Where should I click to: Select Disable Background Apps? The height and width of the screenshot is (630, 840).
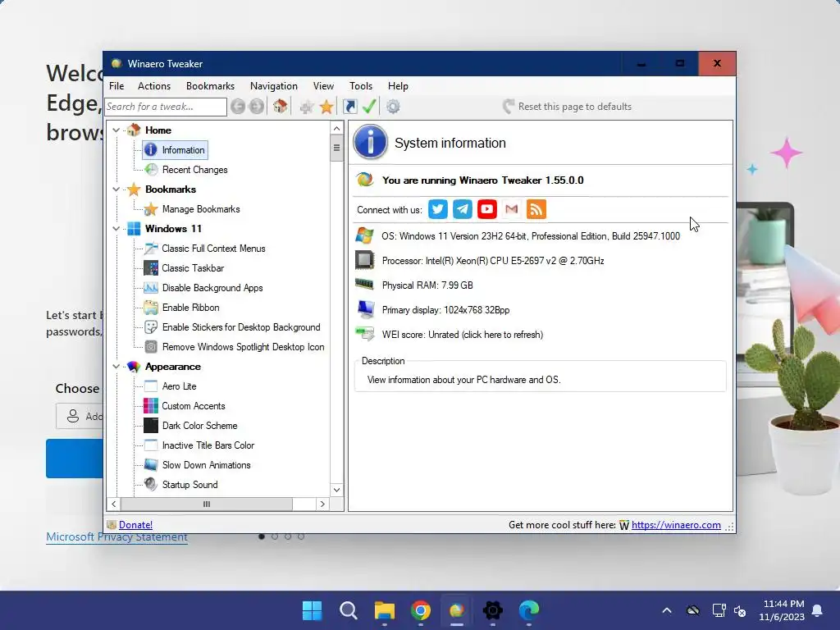[x=212, y=288]
